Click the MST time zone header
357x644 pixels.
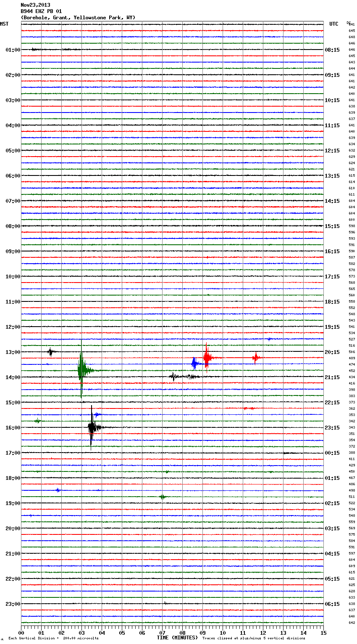pyautogui.click(x=4, y=24)
